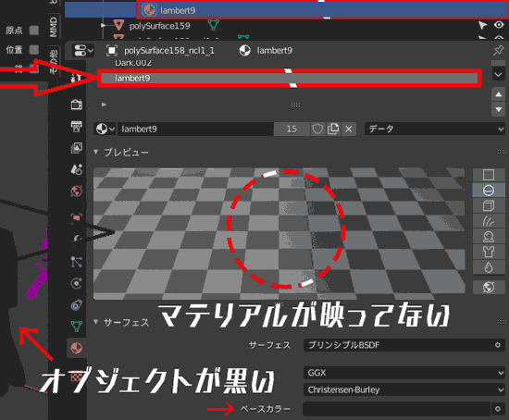Hide polySurface159 with eye icon

499,25
